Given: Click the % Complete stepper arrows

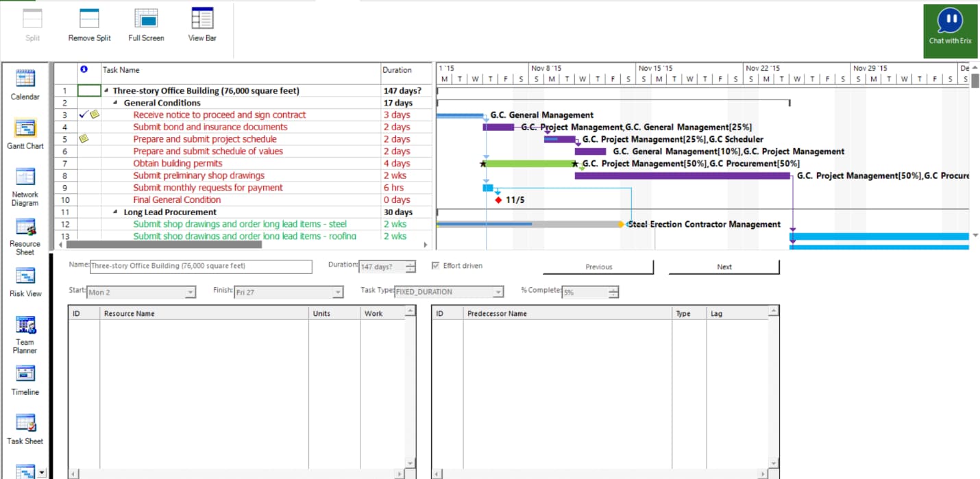Looking at the screenshot, I should 613,293.
